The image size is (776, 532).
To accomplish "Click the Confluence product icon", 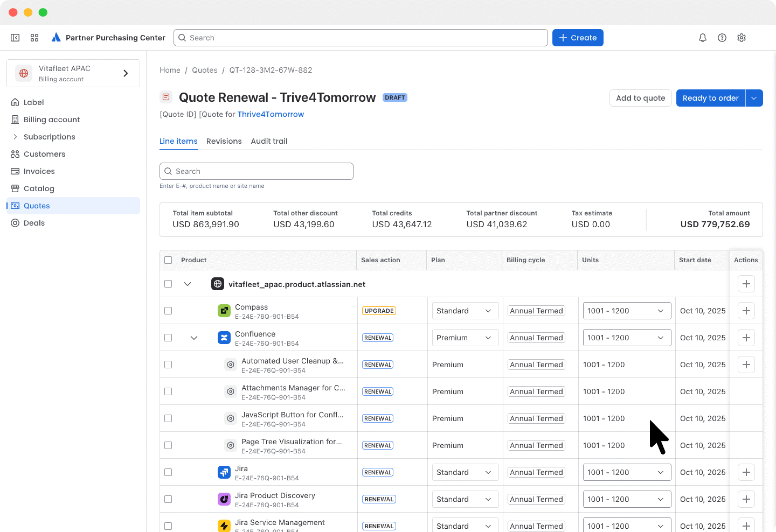I will 224,338.
